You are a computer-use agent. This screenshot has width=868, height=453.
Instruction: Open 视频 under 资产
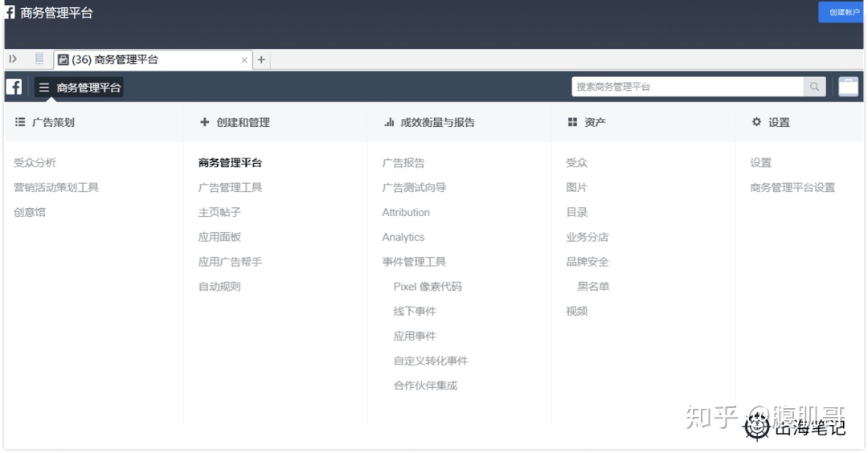(577, 312)
